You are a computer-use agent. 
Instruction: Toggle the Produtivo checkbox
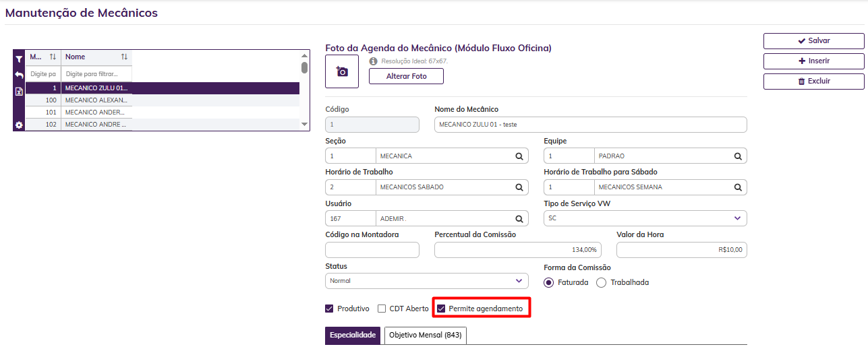click(x=330, y=309)
